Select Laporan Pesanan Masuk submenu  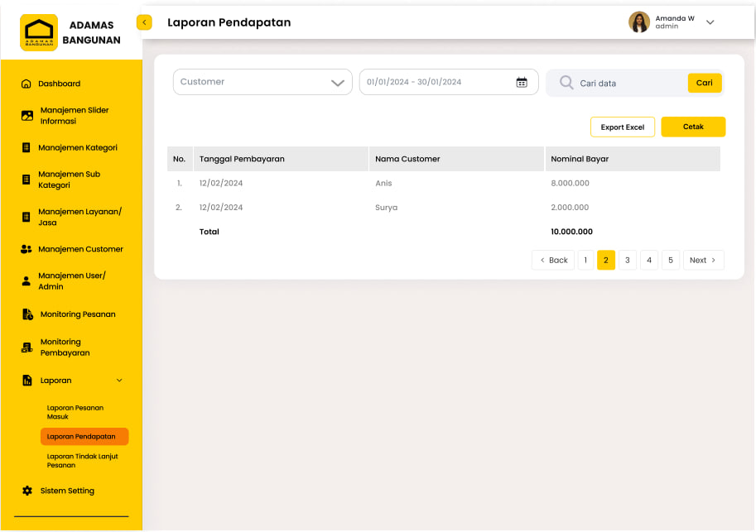75,412
